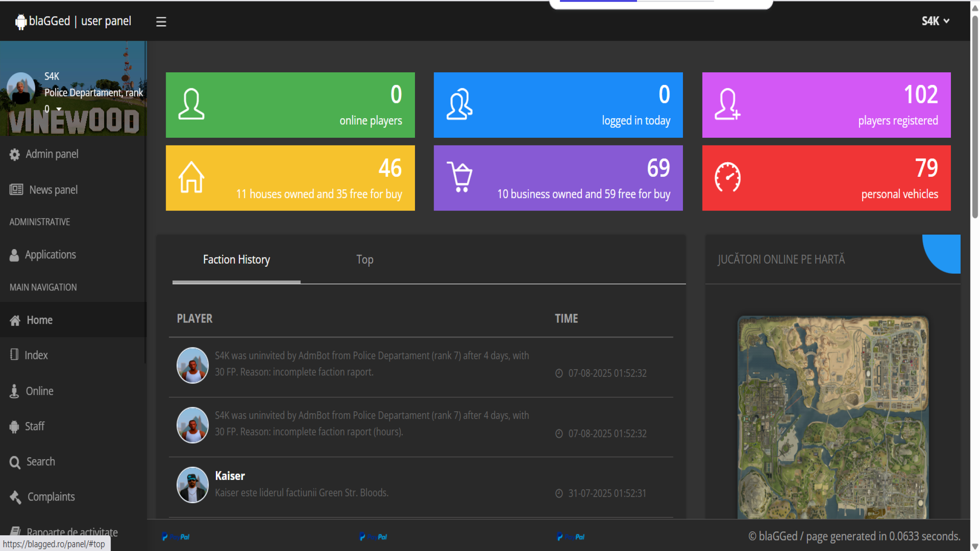Viewport: 980px width, 551px height.
Task: Click the Index book icon
Action: click(x=14, y=355)
